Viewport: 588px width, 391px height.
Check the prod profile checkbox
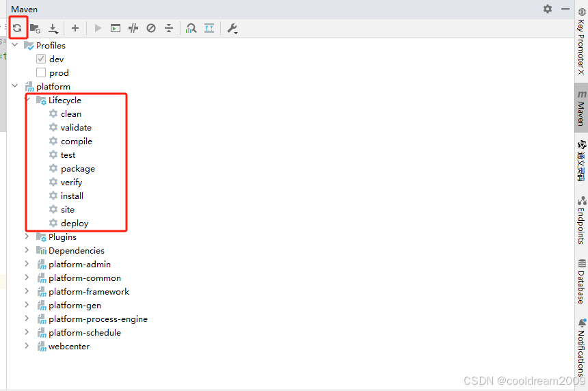click(41, 72)
